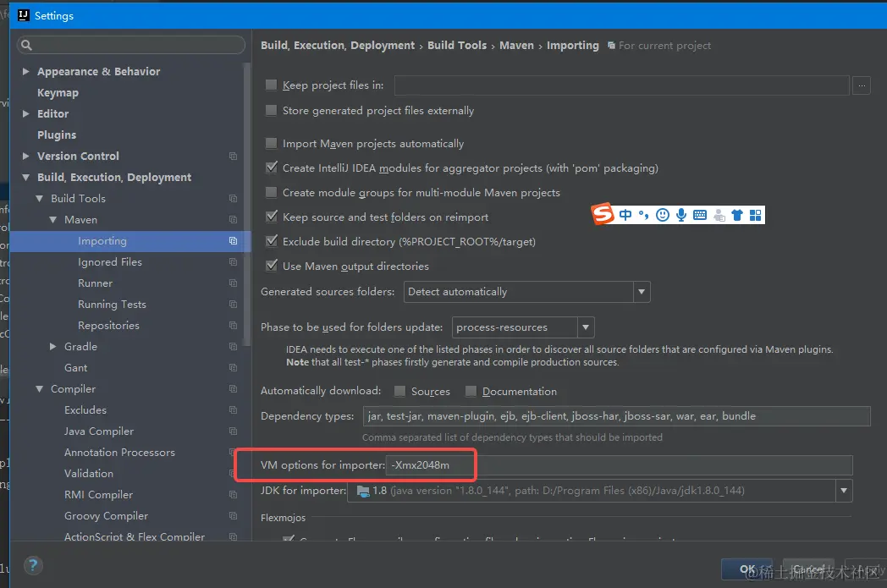
Task: Click the help question mark button
Action: [33, 565]
